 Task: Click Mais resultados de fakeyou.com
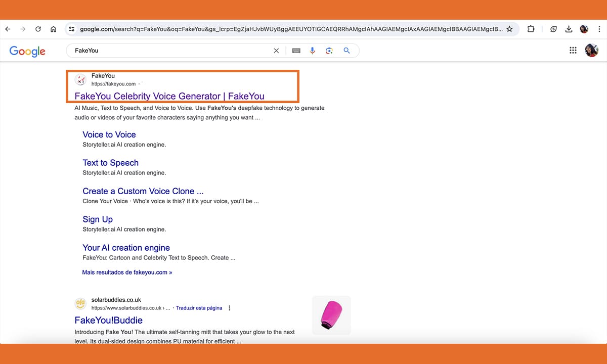click(127, 272)
